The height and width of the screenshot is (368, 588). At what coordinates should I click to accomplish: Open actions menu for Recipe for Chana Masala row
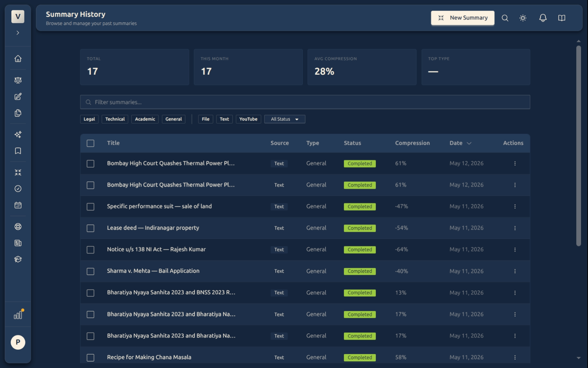[x=515, y=357]
